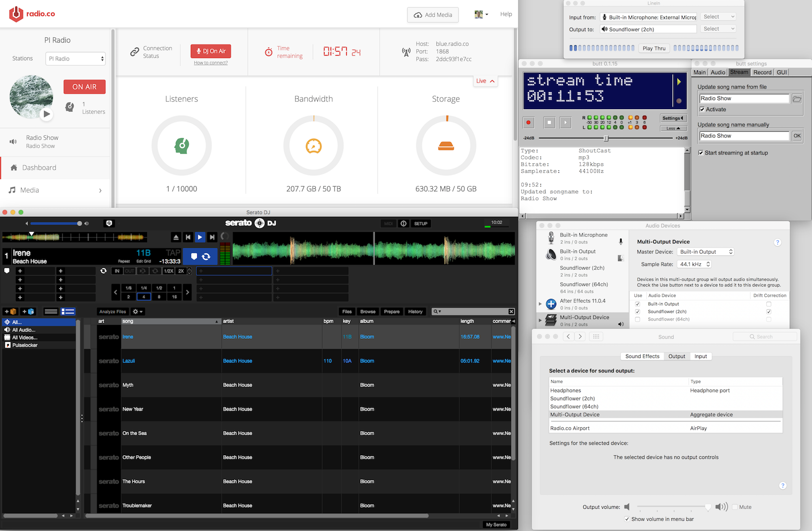Switch to GUI tab in butt settings
The height and width of the screenshot is (531, 812).
[782, 72]
